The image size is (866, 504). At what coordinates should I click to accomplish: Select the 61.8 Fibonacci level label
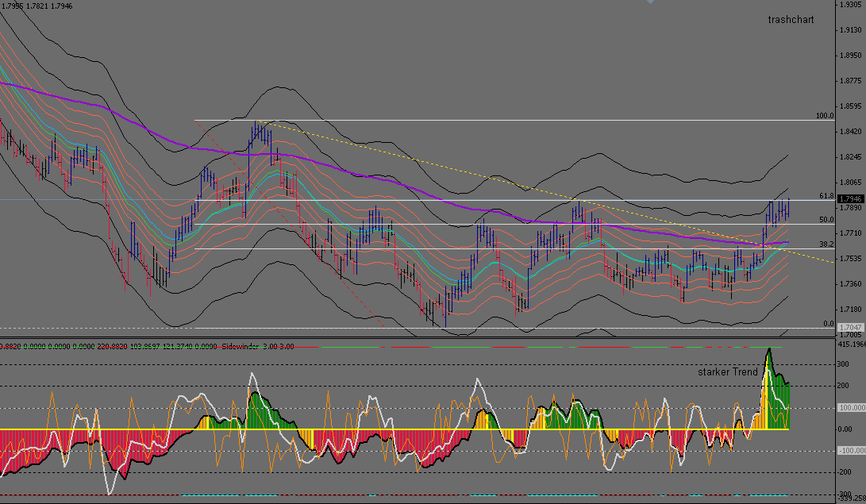pos(826,195)
